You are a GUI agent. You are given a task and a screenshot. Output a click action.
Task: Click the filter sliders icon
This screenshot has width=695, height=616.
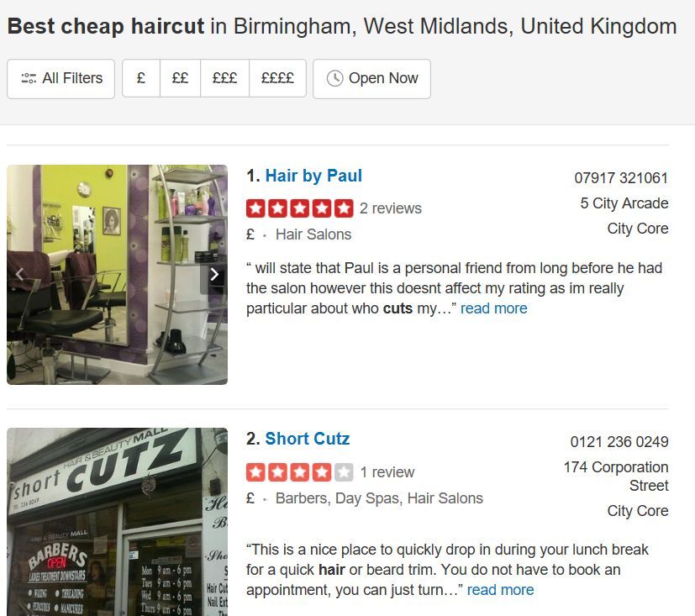pyautogui.click(x=29, y=78)
